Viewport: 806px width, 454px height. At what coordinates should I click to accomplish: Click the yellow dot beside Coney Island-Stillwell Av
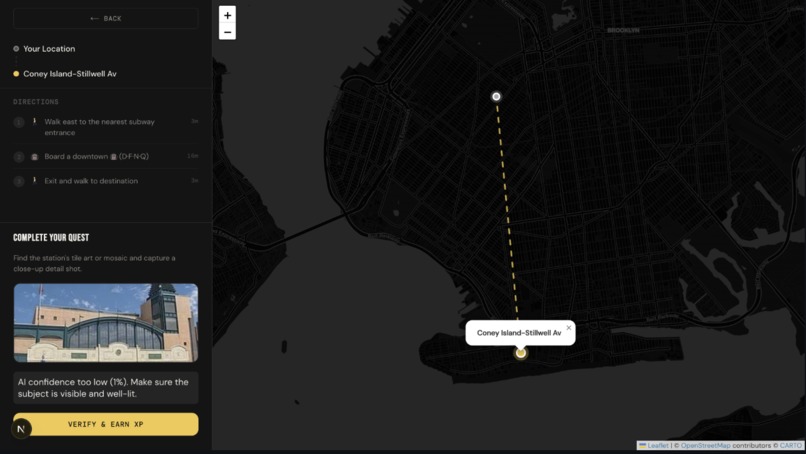coord(16,74)
